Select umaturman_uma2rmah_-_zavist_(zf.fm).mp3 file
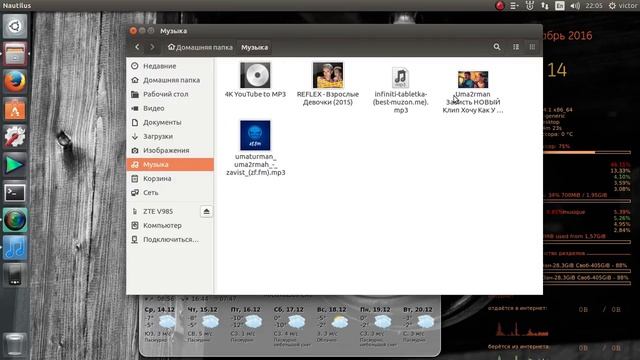 pos(256,148)
